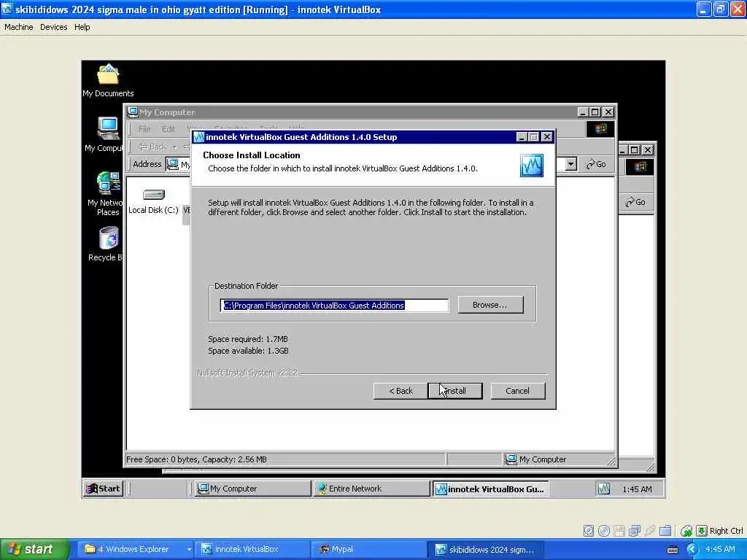Click the setup dialog title bar icon
This screenshot has height=560, width=747.
(x=199, y=137)
